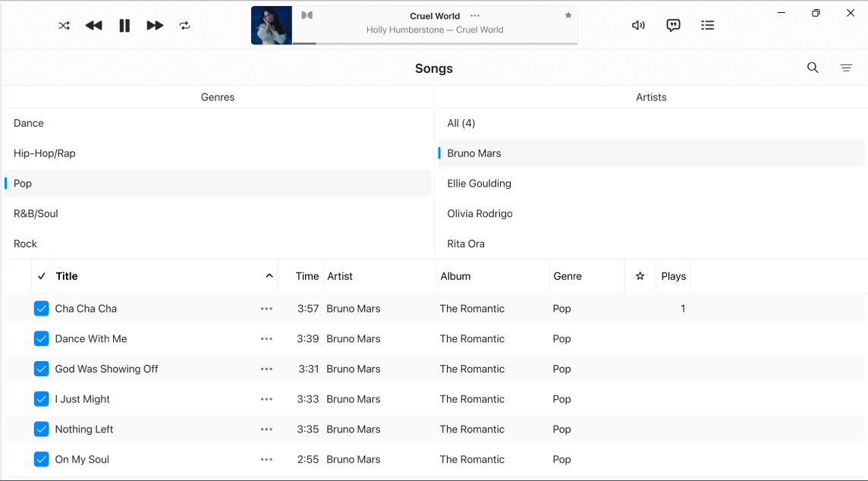Sort songs by Album column
The width and height of the screenshot is (868, 481).
coord(455,276)
